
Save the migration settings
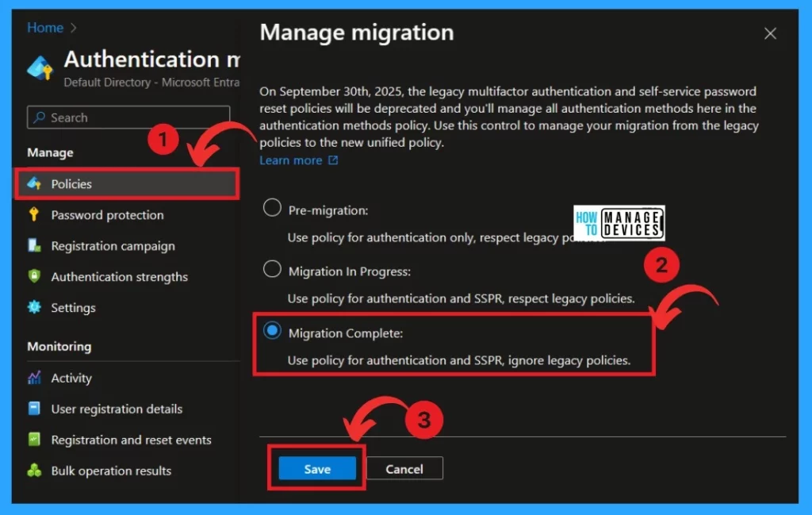click(317, 469)
